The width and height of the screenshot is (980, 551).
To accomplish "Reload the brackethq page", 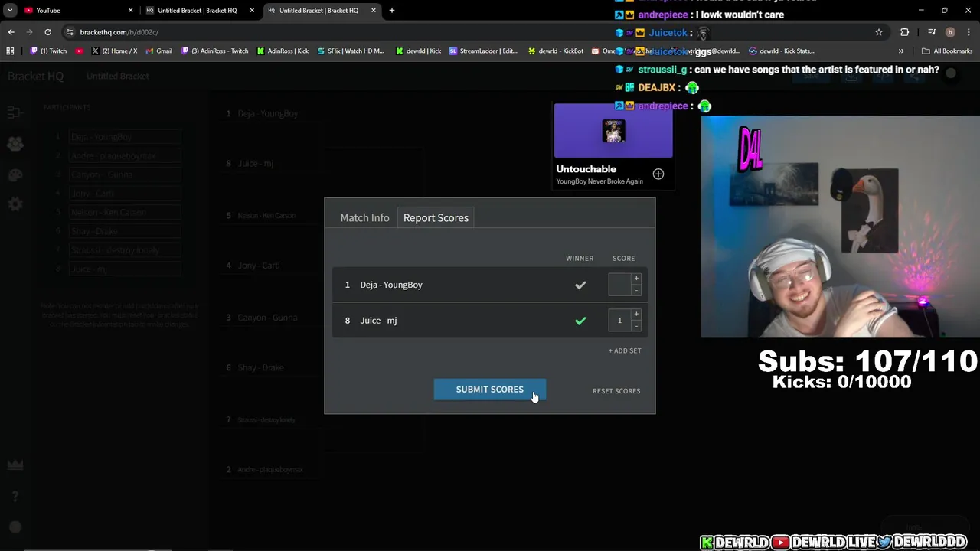I will pyautogui.click(x=47, y=32).
